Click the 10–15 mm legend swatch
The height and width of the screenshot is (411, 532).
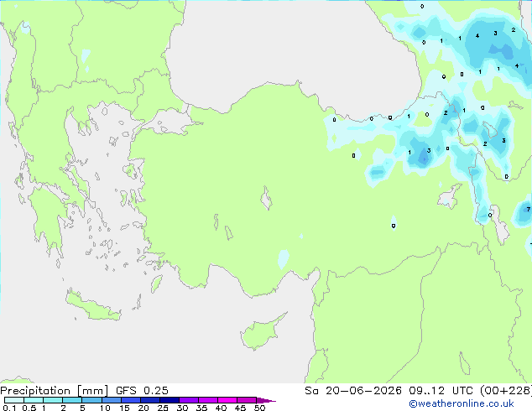[111, 400]
